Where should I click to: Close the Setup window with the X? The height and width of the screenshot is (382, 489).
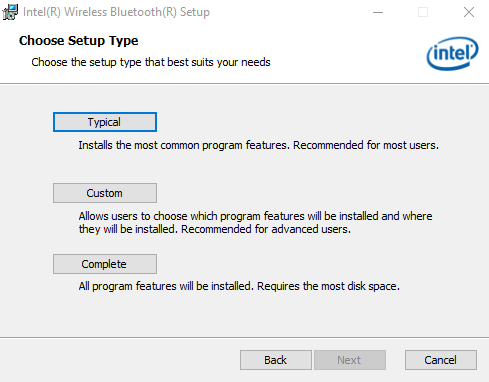pos(469,12)
